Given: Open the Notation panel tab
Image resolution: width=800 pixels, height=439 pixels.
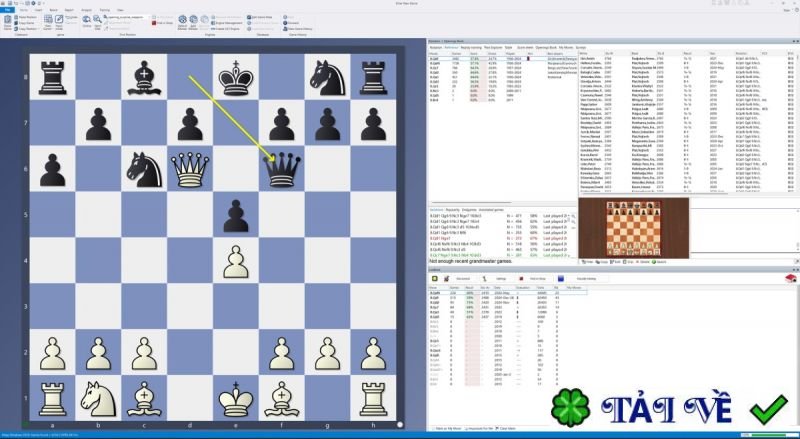Looking at the screenshot, I should coord(436,47).
